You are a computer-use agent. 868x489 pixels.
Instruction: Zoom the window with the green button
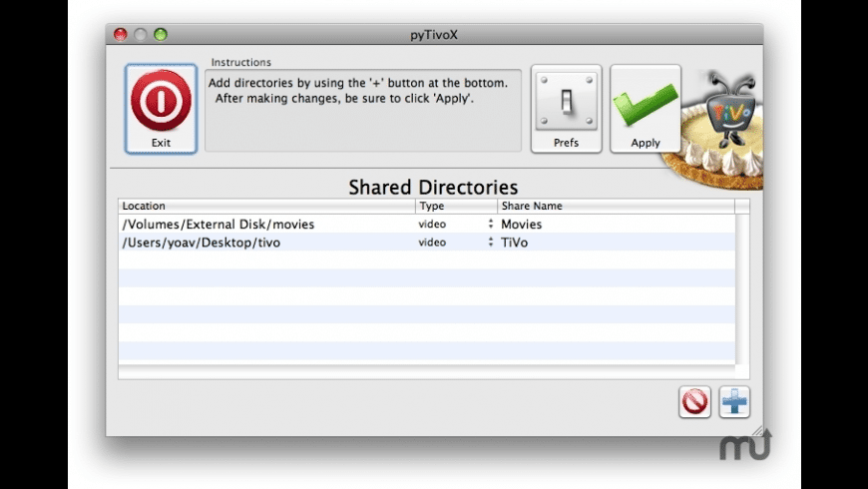[x=160, y=34]
